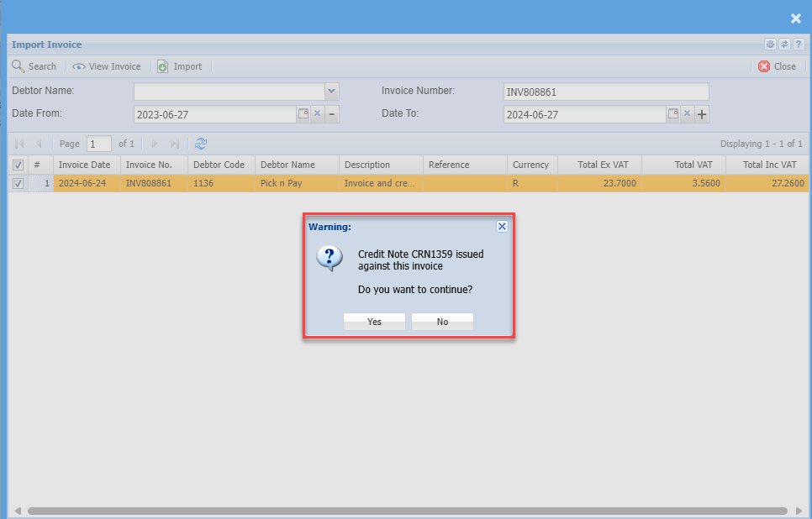Open View Invoice for selected row
Screen dimensions: 812x519
point(107,66)
